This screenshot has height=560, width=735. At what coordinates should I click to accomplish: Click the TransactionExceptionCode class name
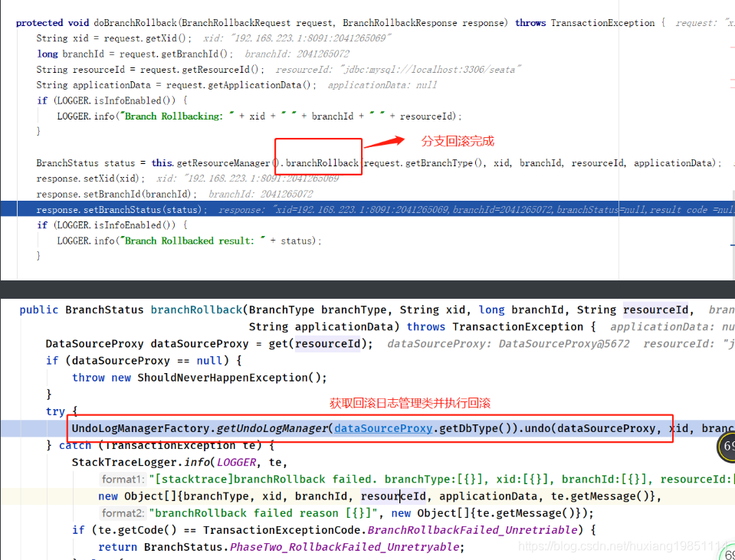[x=281, y=530]
